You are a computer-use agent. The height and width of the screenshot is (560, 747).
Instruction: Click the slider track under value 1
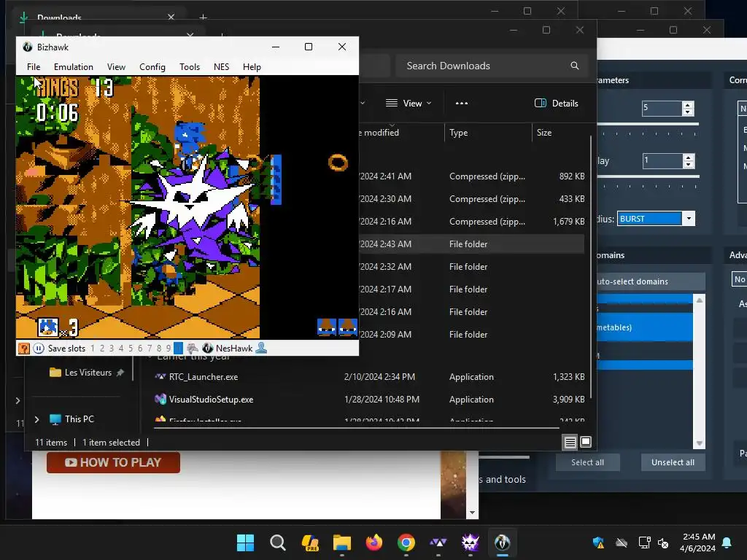[x=649, y=176]
